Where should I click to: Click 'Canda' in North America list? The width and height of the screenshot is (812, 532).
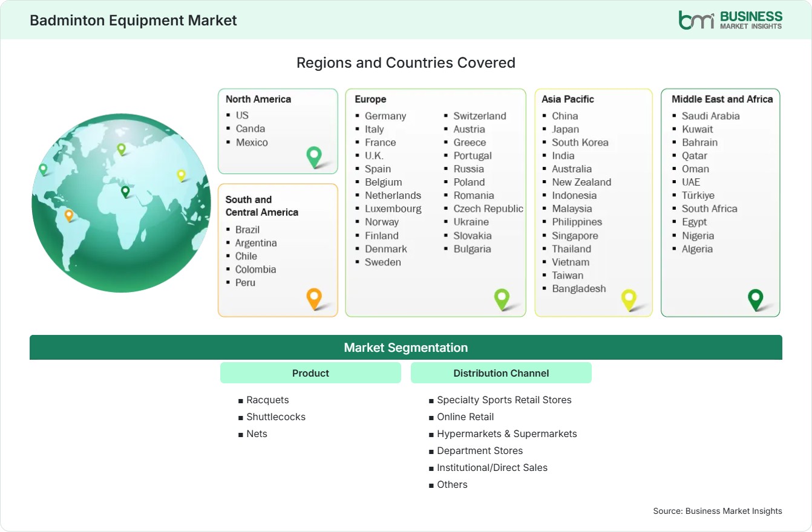[250, 128]
